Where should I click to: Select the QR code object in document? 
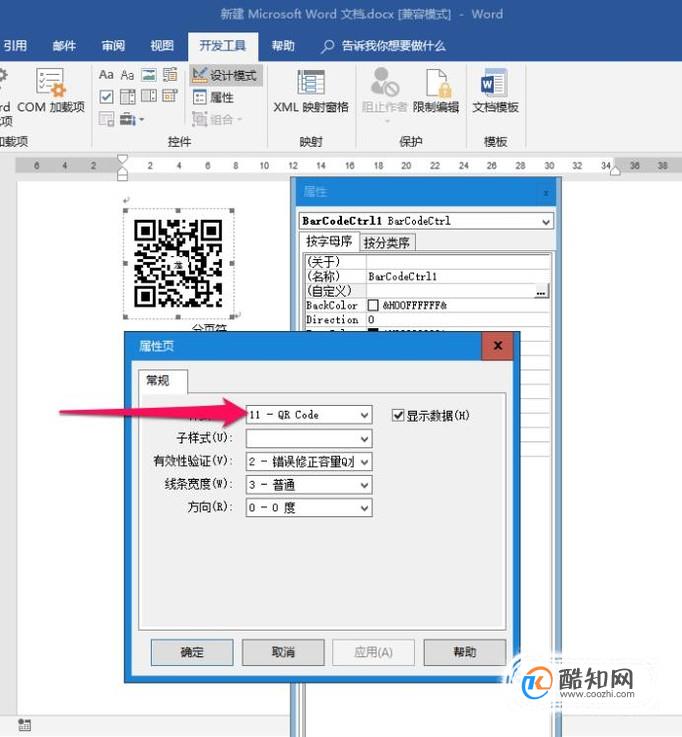tap(178, 263)
